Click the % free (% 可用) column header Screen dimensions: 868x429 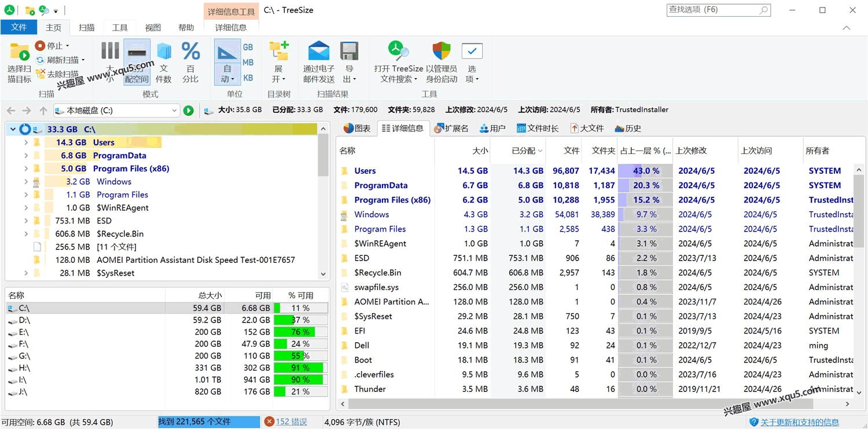coord(301,296)
